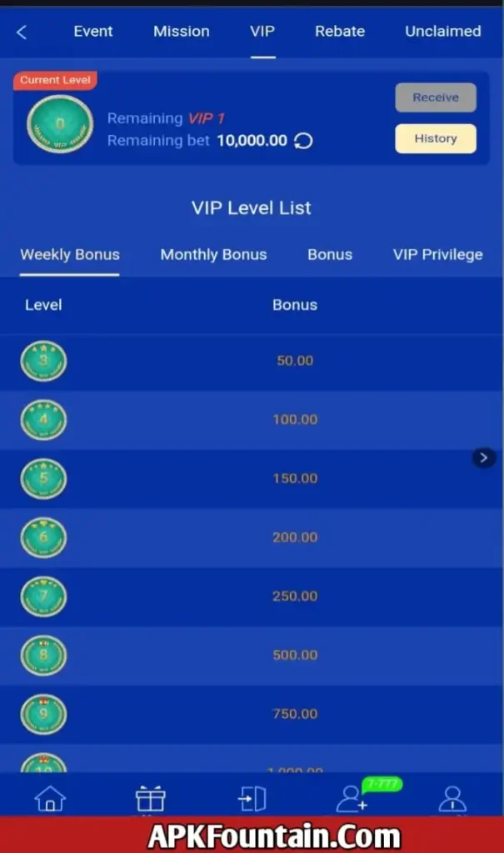Open the home icon in bottom navigation

pyautogui.click(x=50, y=799)
